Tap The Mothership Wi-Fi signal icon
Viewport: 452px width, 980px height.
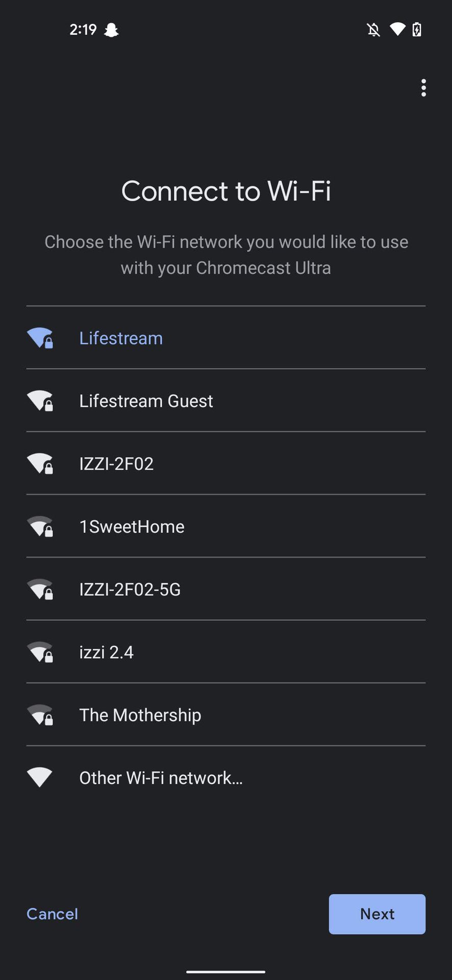click(x=39, y=715)
